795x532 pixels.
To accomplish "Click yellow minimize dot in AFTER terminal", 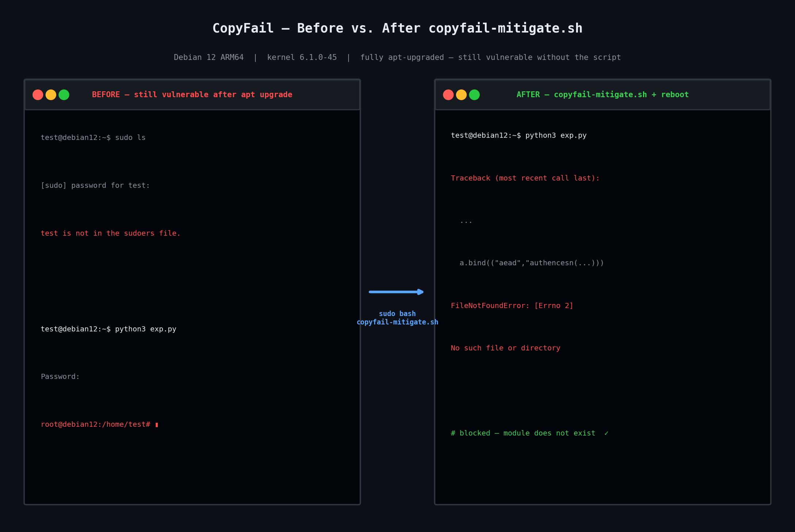I will 461,95.
